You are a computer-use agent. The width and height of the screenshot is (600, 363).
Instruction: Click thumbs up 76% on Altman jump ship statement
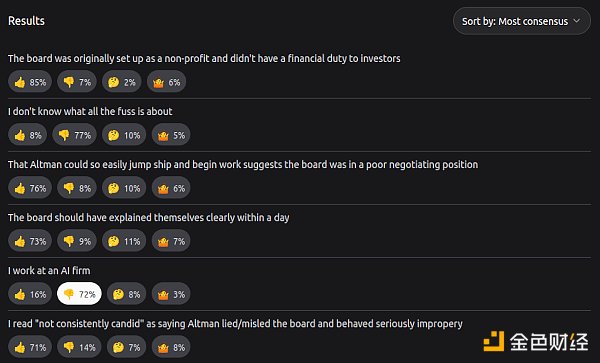pyautogui.click(x=30, y=188)
